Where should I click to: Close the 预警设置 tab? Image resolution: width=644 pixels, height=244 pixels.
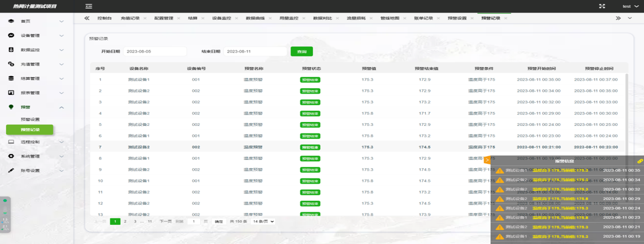472,19
